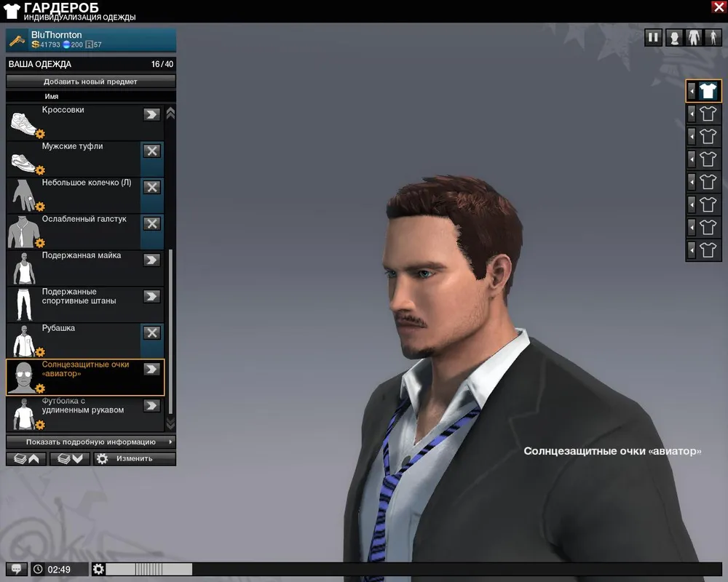Image resolution: width=728 pixels, height=582 pixels.
Task: Take off Мужские туфли with its X
Action: 152,151
